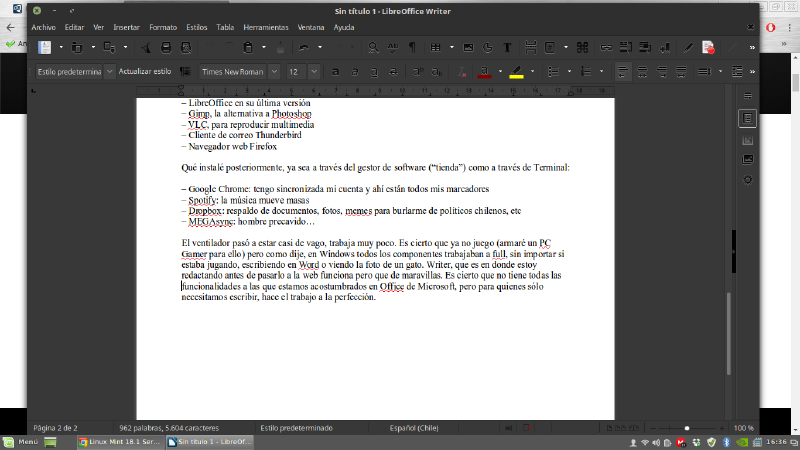The image size is (800, 450).
Task: Open the sidebar Navigator compass icon
Action: coord(747,180)
